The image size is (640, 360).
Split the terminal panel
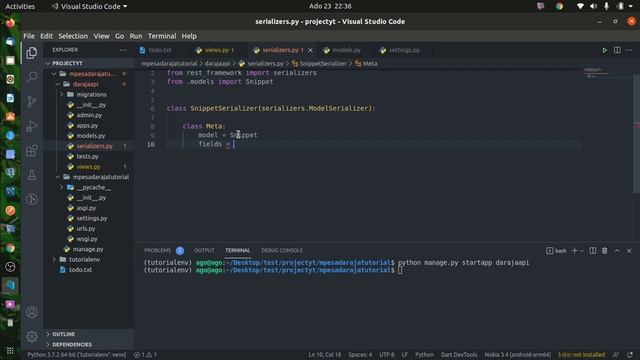point(593,251)
